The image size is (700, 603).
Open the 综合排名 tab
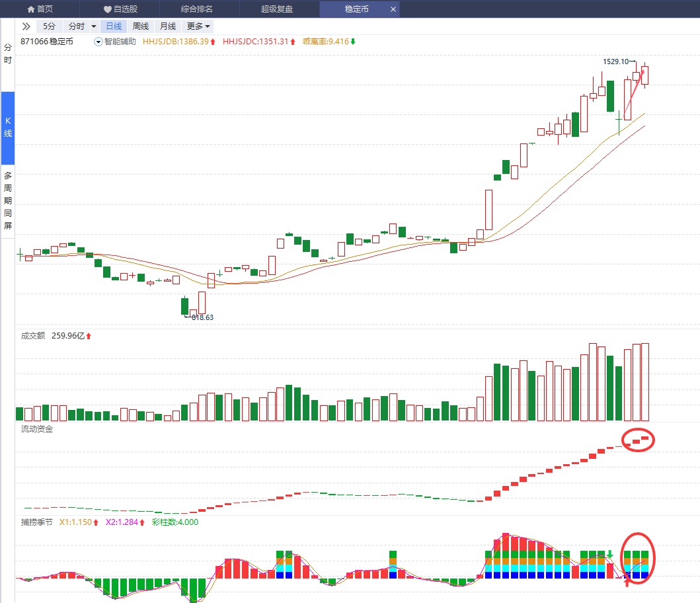click(197, 9)
